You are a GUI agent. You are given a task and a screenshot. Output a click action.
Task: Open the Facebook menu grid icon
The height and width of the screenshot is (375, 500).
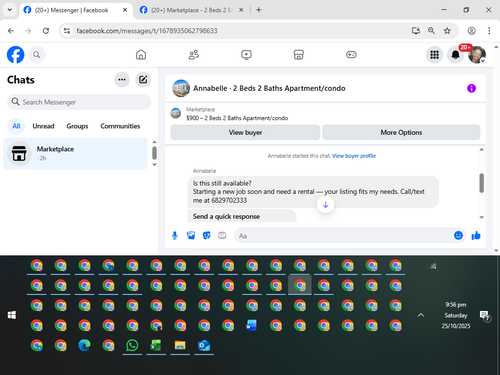pos(434,55)
